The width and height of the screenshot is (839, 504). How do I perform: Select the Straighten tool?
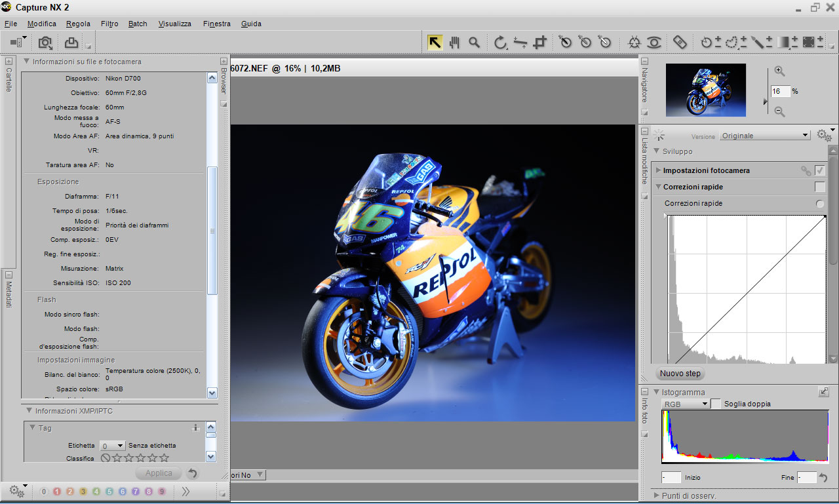click(520, 43)
